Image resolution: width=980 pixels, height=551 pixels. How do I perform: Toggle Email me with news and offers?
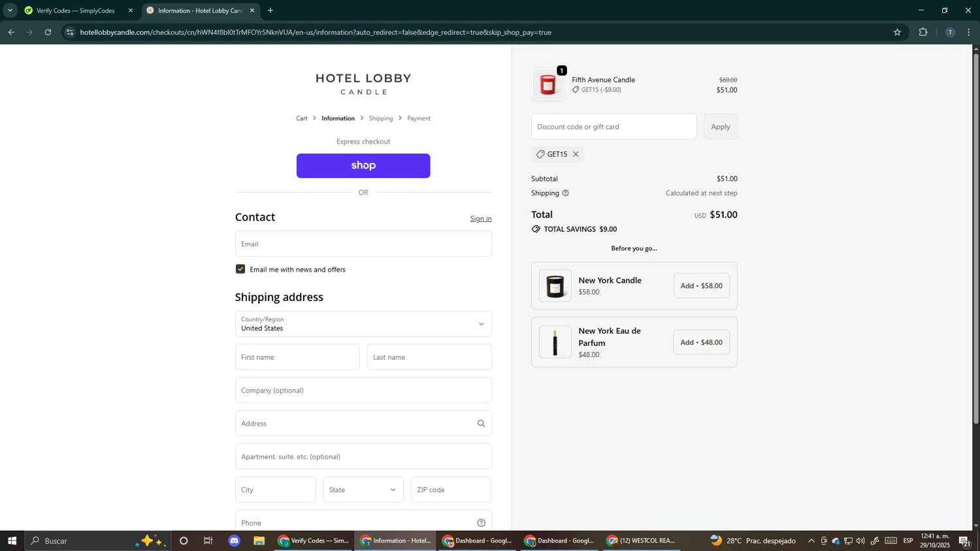pyautogui.click(x=240, y=269)
